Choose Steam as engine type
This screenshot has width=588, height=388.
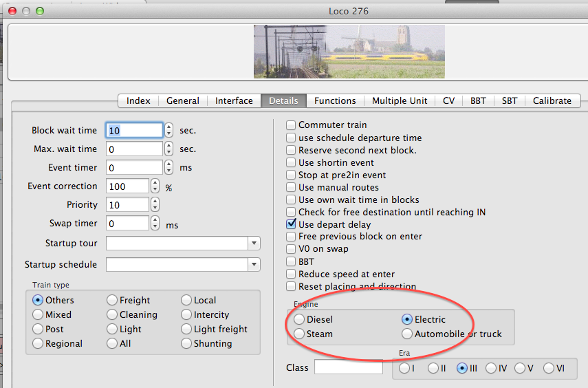pyautogui.click(x=299, y=334)
